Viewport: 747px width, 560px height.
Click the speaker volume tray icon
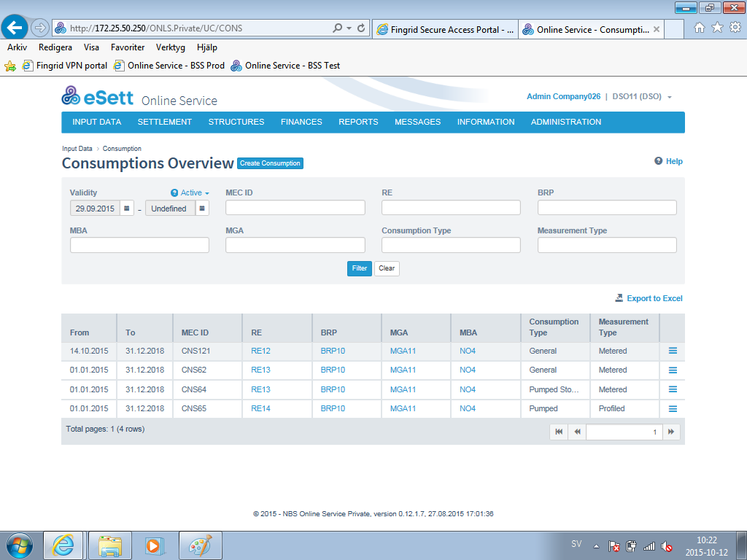click(667, 546)
